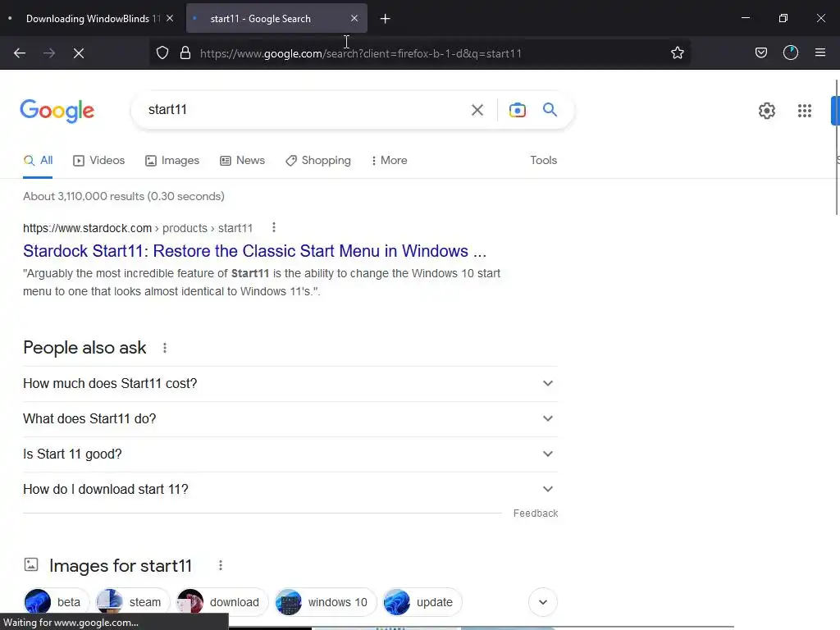Open the Firefox hamburger menu
The width and height of the screenshot is (840, 630).
coord(820,52)
